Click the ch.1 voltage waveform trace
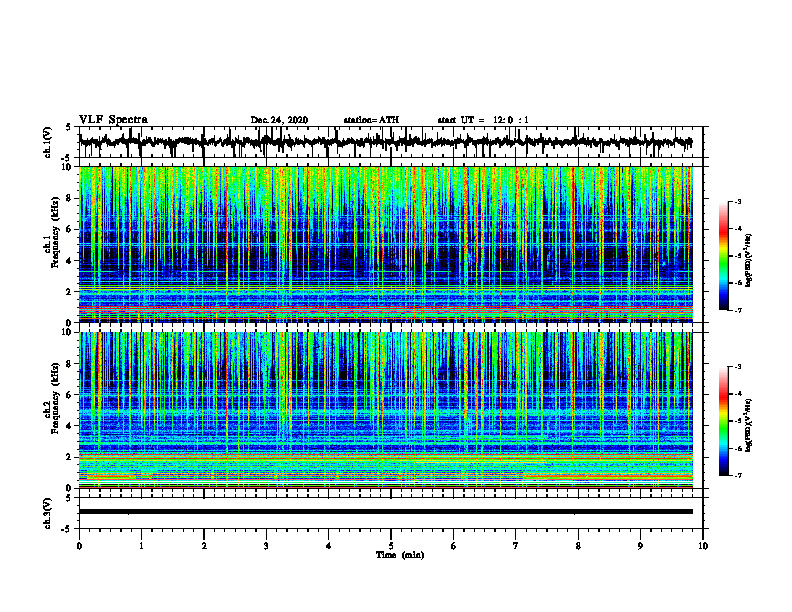Screen dimensions: 792x612 pyautogui.click(x=385, y=142)
